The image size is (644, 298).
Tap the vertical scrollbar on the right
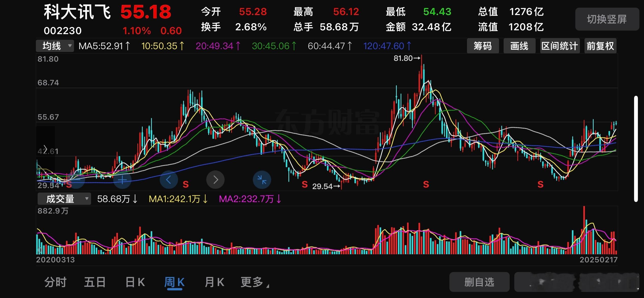[x=636, y=149]
